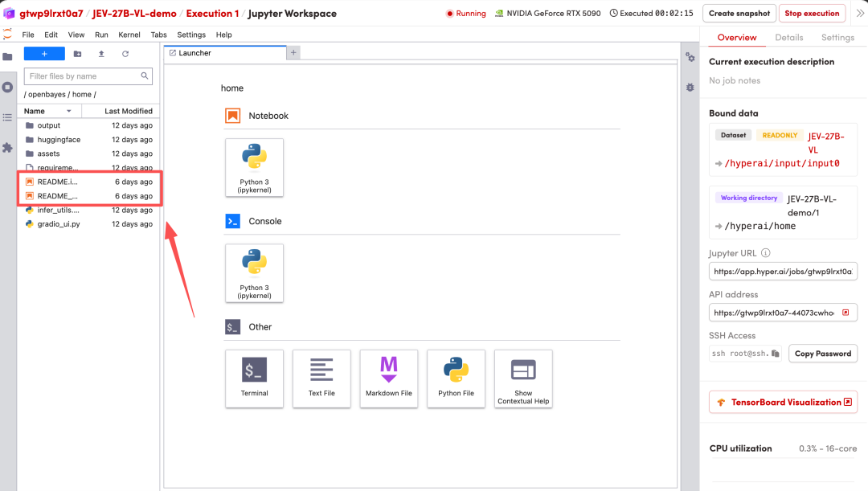Click openbayes in file browser breadcrumb
Image resolution: width=868 pixels, height=491 pixels.
coord(47,94)
